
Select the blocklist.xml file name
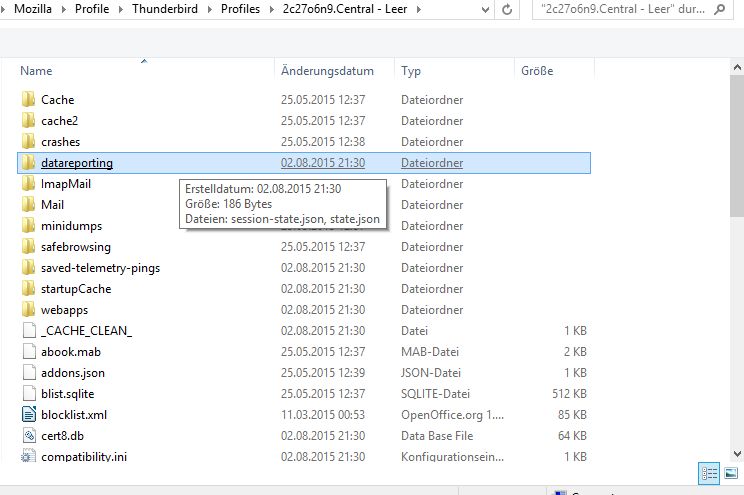pyautogui.click(x=74, y=414)
